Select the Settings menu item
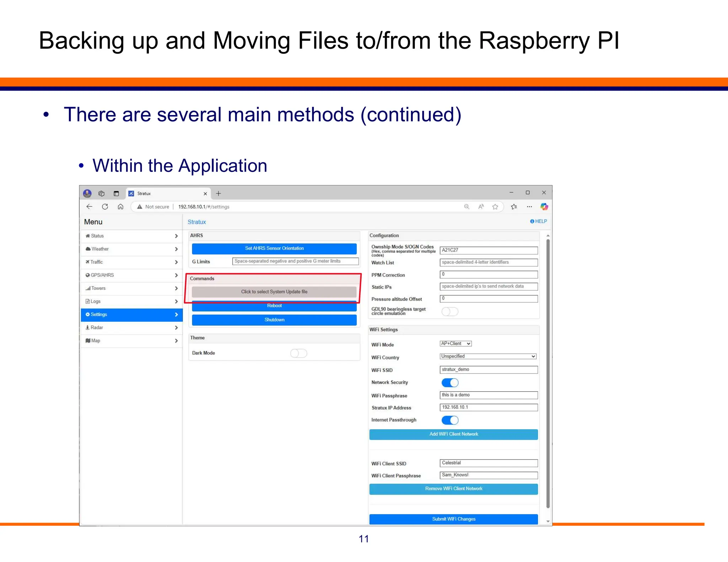 point(132,315)
